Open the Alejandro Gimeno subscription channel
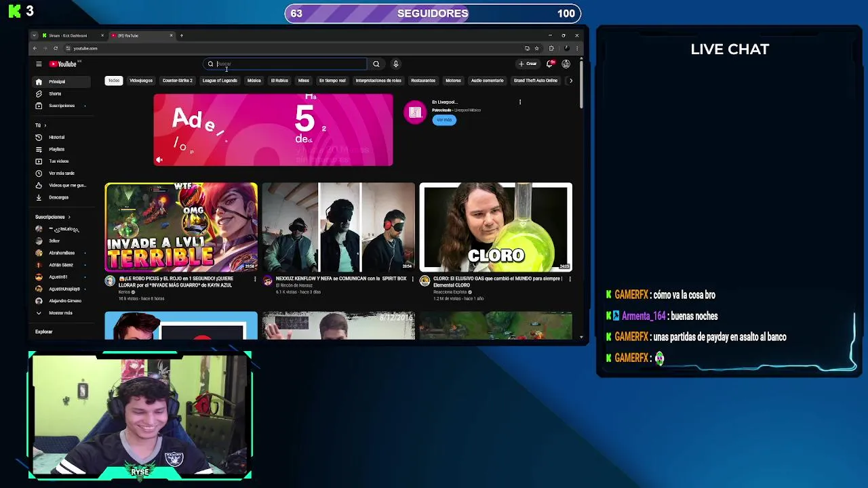The image size is (868, 488). click(x=62, y=301)
